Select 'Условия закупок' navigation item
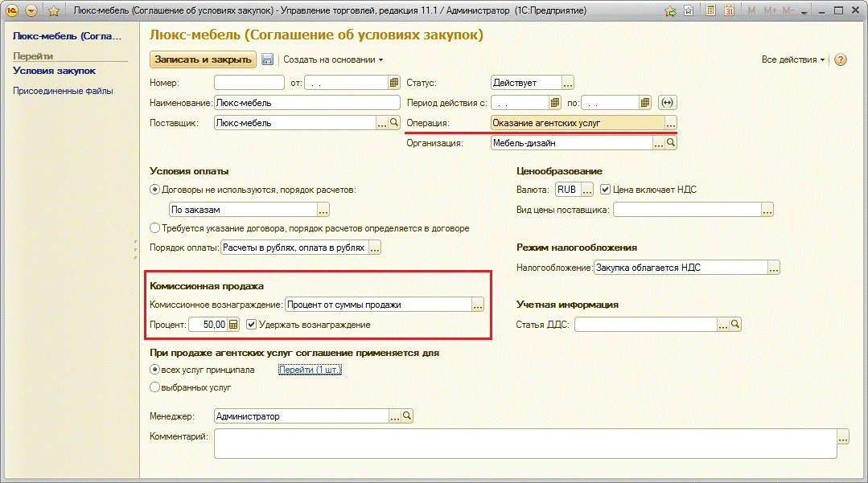This screenshot has height=483, width=868. [x=54, y=71]
